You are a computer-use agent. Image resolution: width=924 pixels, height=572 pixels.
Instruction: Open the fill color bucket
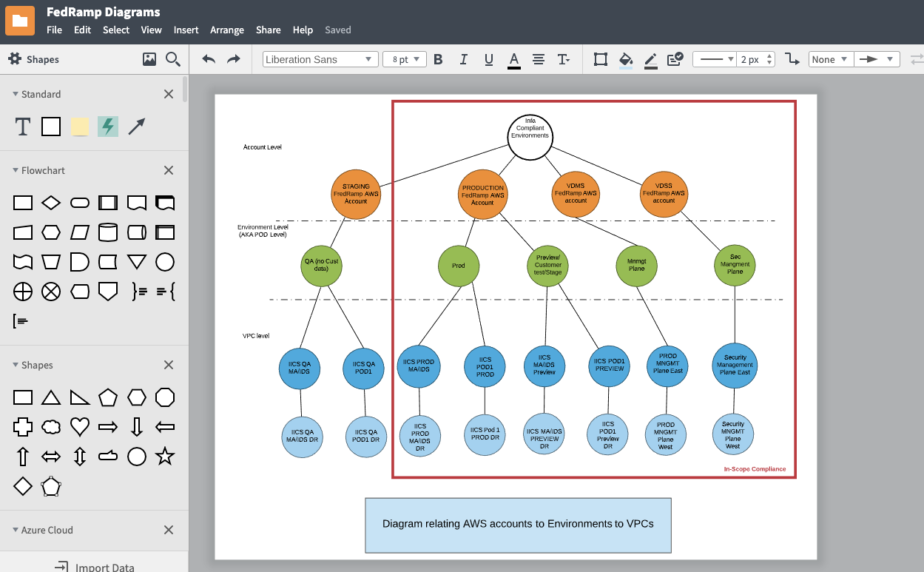coord(626,60)
